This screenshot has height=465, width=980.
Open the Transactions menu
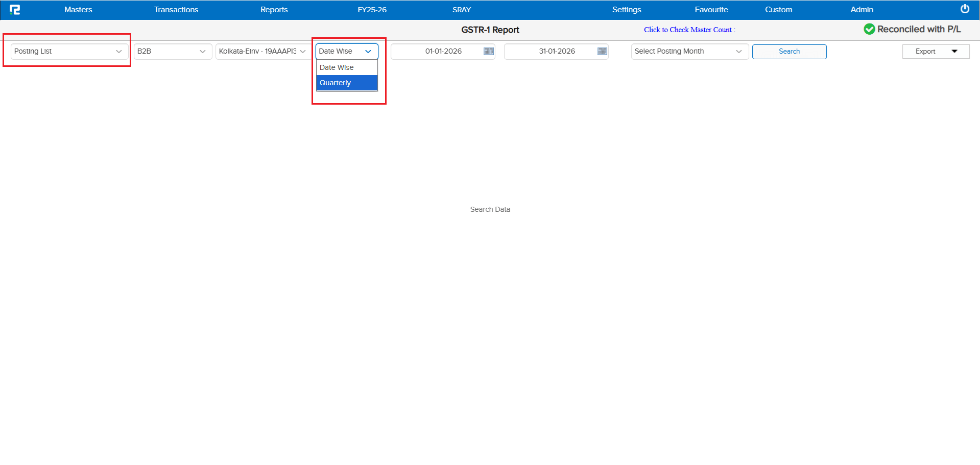176,9
